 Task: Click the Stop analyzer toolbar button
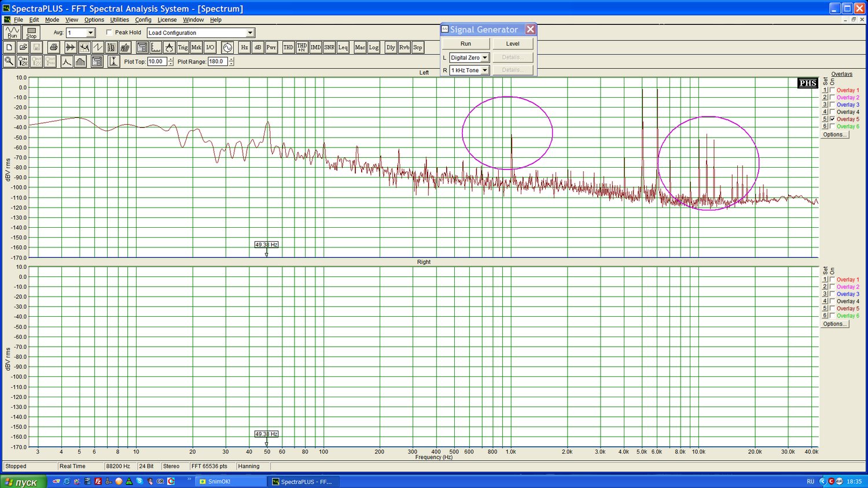pos(31,33)
